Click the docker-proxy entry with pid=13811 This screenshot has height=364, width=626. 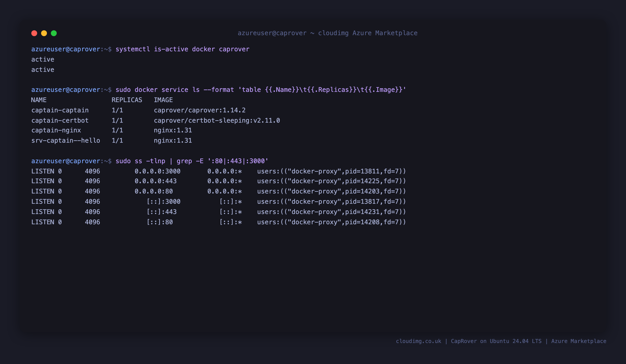click(331, 171)
